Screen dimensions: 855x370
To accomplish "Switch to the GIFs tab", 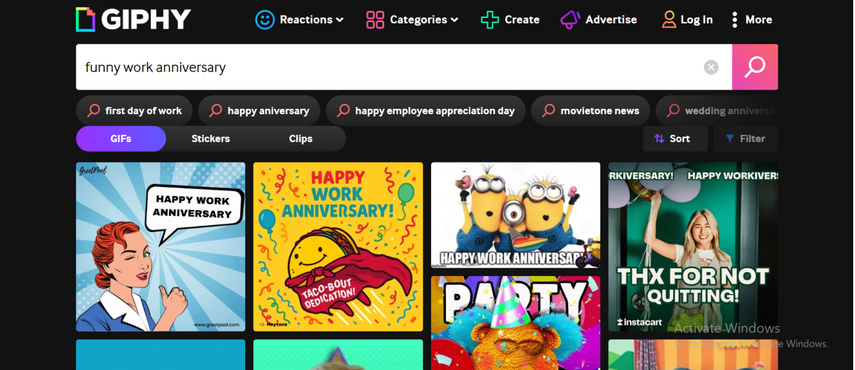I will (x=121, y=138).
